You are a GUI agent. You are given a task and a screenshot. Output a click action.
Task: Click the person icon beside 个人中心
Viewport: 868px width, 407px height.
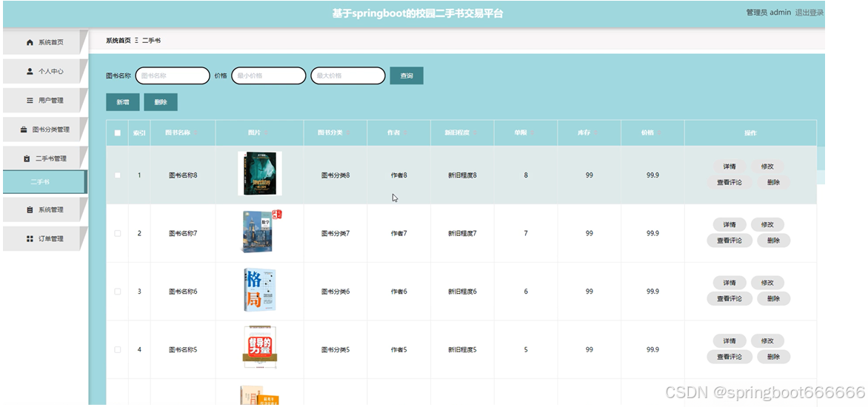click(x=30, y=71)
